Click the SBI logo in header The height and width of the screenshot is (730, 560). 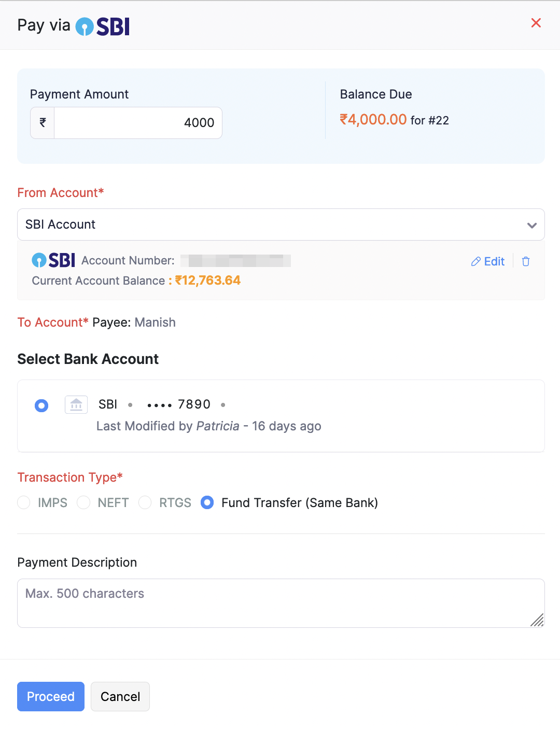pos(103,26)
